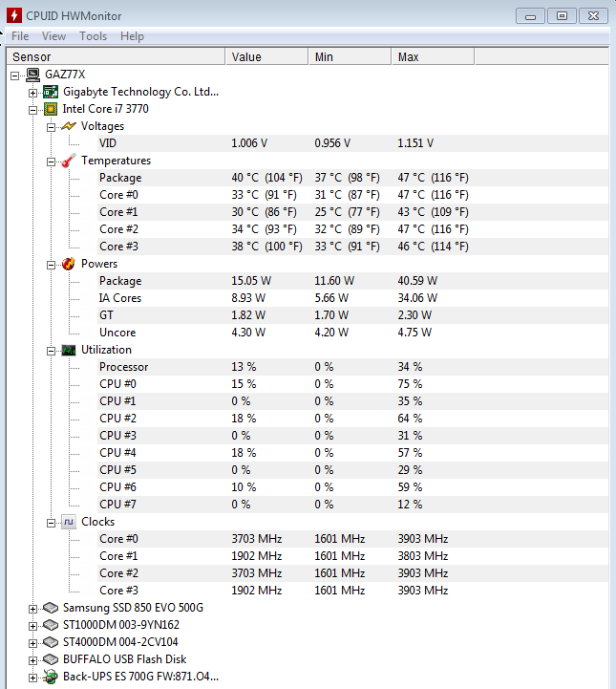Click the 75 % CPU #0 max value
616x689 pixels.
[410, 384]
